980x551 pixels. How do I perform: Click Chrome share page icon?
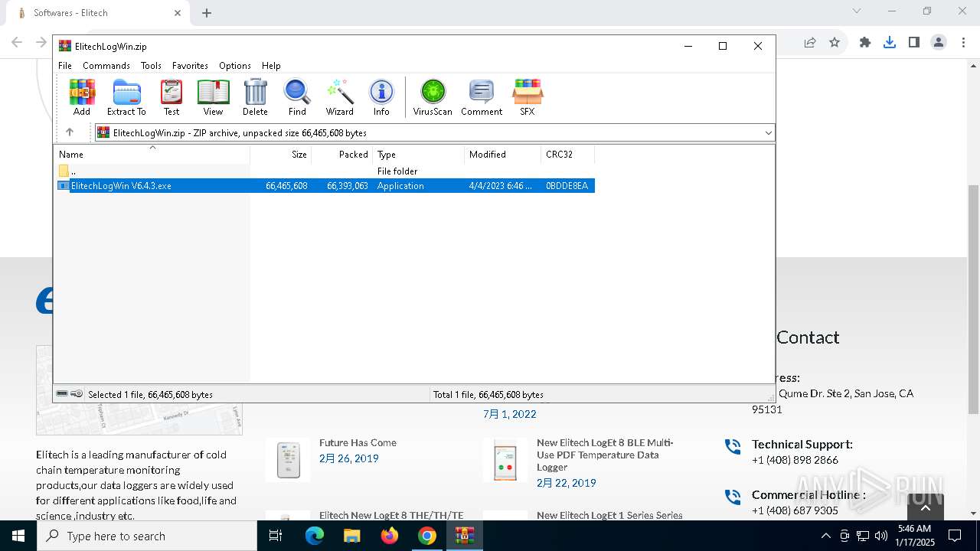pos(810,43)
